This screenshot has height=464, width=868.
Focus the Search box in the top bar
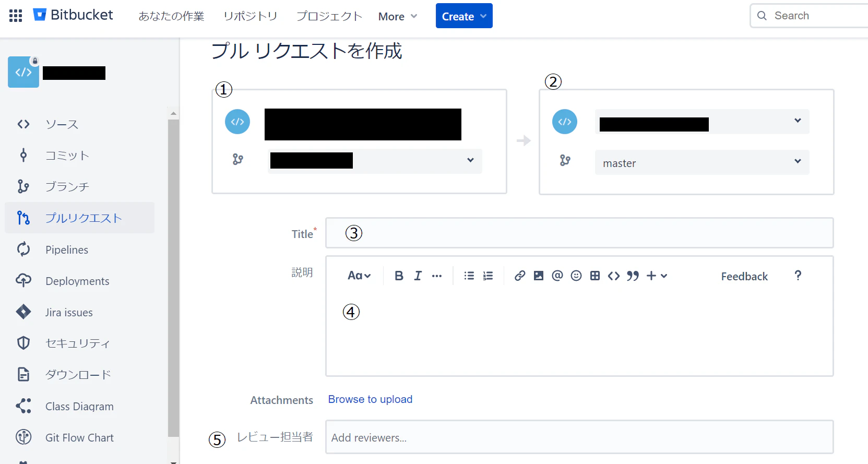[810, 16]
